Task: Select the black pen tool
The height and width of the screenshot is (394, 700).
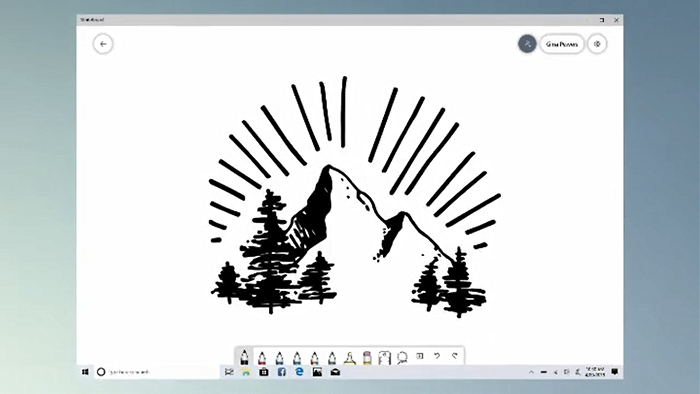Action: coord(244,357)
